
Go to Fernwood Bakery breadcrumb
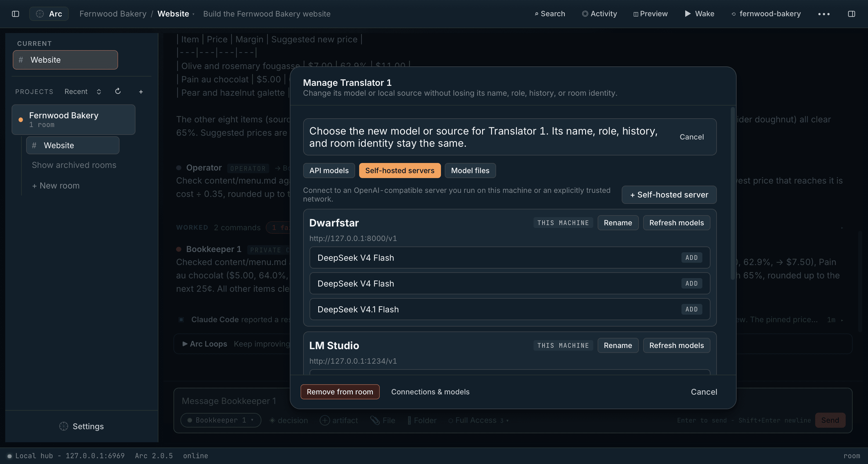pyautogui.click(x=113, y=14)
